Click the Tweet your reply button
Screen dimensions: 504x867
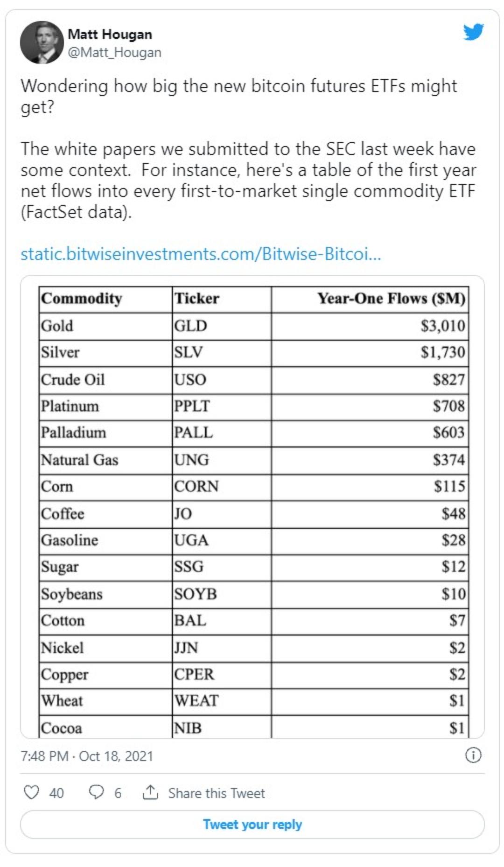[x=252, y=825]
